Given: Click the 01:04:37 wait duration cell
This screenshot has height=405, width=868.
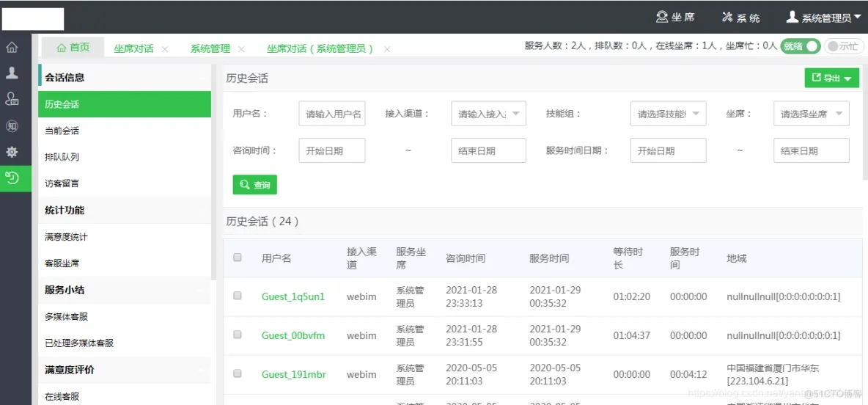Looking at the screenshot, I should [x=632, y=335].
